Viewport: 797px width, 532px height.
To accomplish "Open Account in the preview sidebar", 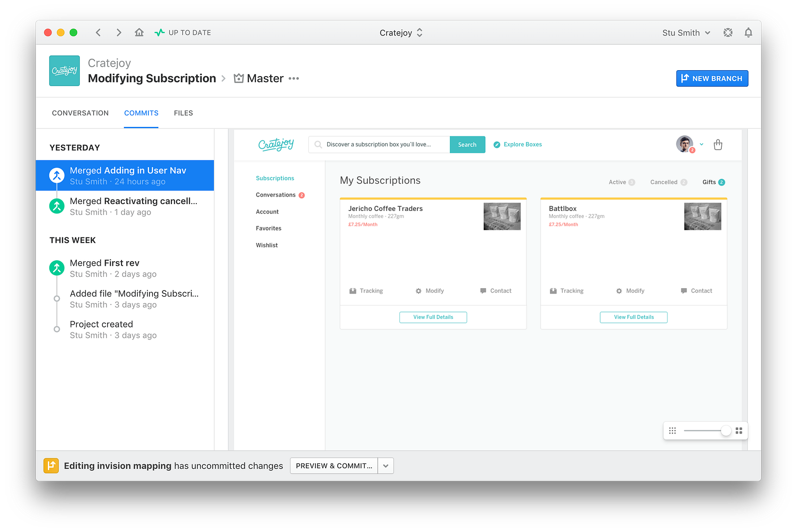I will coord(267,212).
